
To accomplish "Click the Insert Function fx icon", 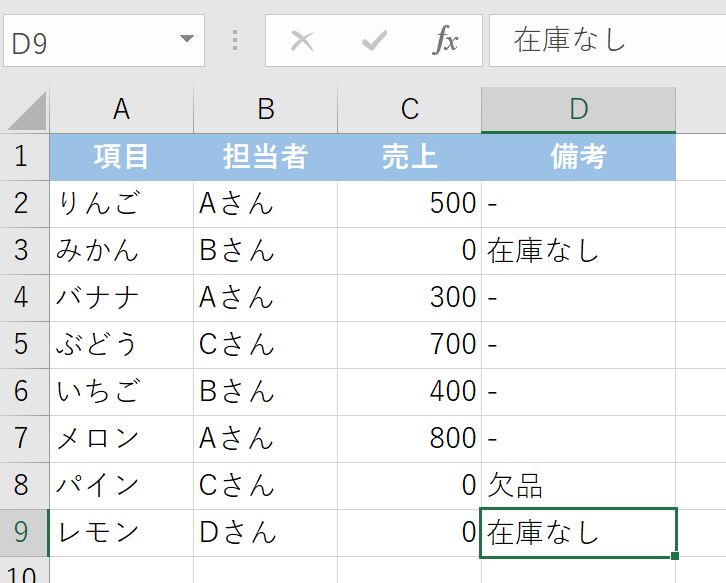I will [x=445, y=40].
